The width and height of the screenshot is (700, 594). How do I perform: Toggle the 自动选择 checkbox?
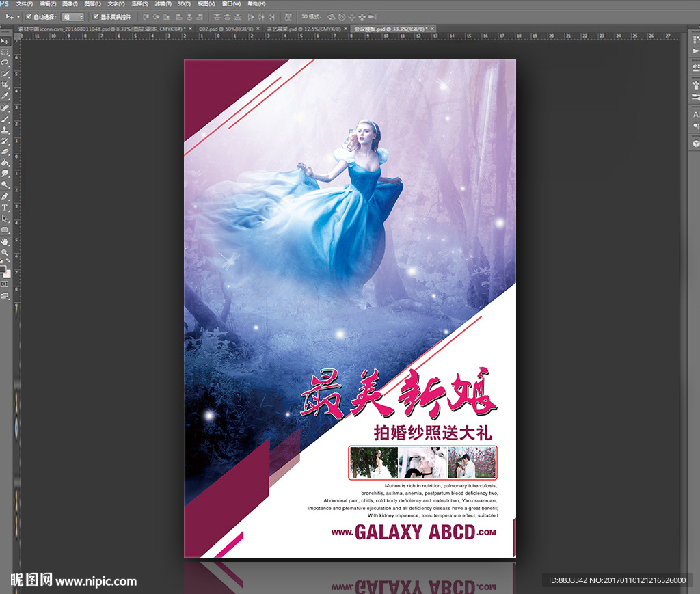tap(28, 16)
